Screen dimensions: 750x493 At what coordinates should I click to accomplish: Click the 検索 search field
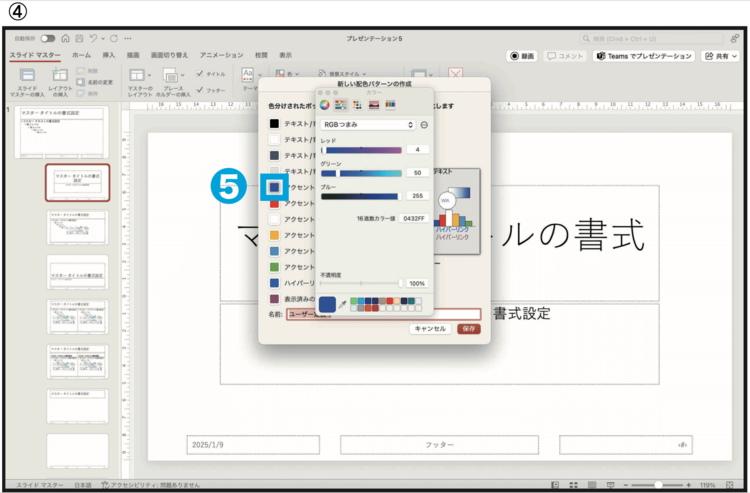coord(651,39)
